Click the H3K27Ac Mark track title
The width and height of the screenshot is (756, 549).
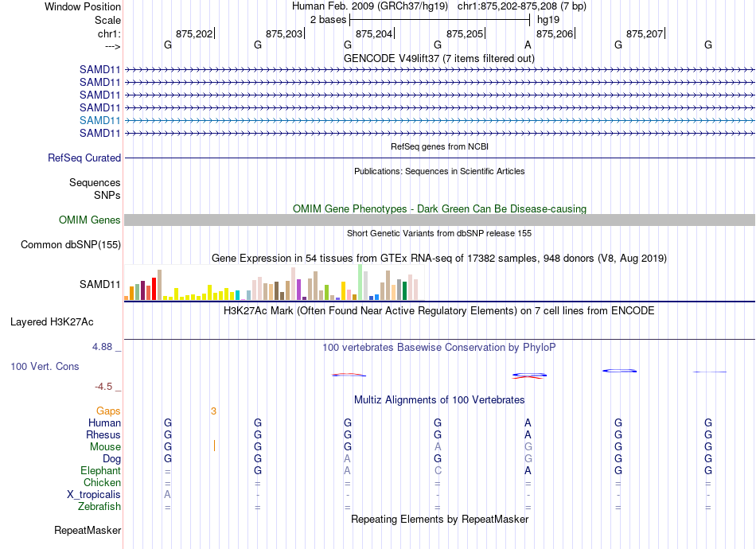click(x=439, y=311)
